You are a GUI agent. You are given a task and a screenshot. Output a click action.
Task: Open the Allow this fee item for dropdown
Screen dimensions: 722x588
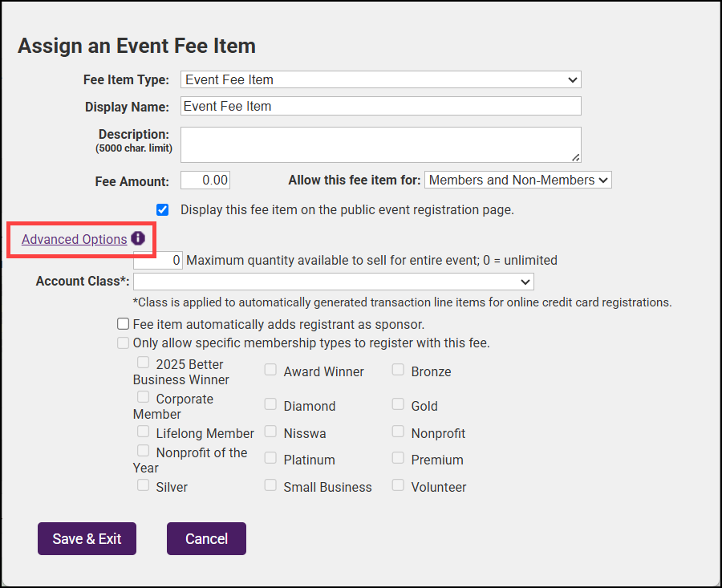tap(517, 180)
